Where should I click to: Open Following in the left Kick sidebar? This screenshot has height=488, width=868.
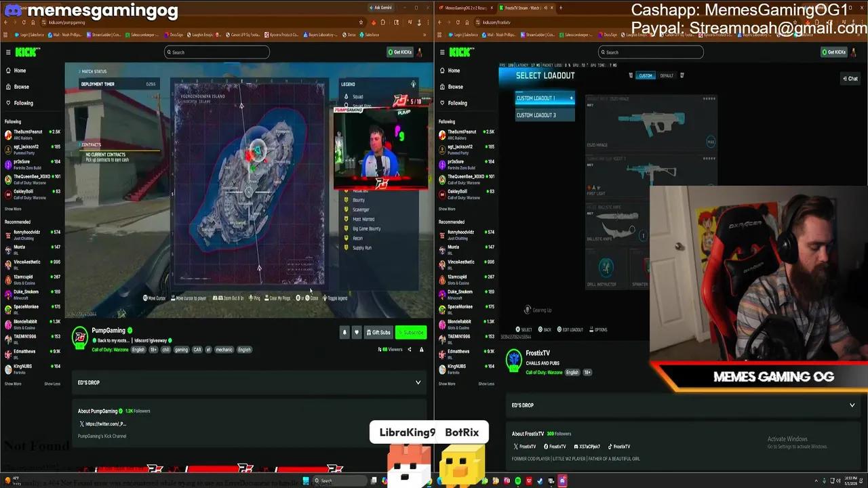pos(19,103)
